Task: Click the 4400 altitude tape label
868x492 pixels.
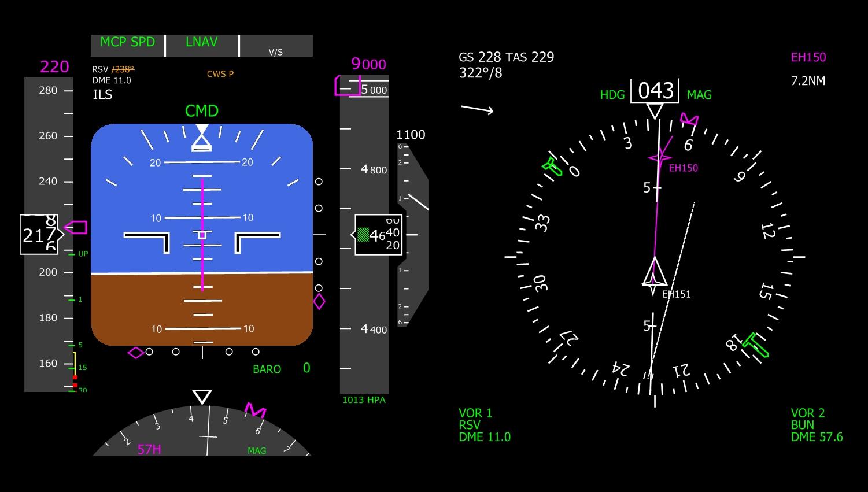Action: (374, 330)
